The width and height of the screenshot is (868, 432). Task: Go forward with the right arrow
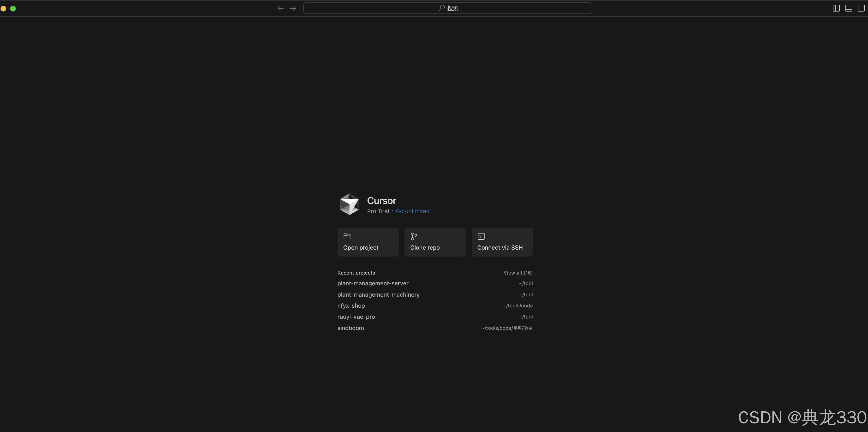click(x=293, y=8)
